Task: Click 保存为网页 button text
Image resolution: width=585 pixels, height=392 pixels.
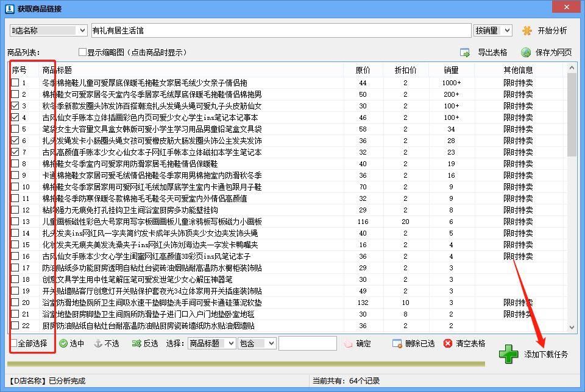Action: click(554, 52)
